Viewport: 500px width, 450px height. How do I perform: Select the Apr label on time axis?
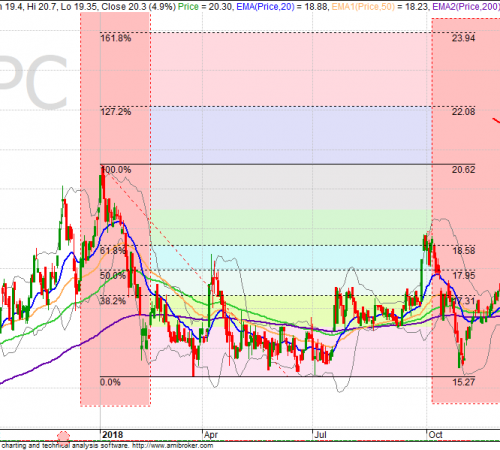click(211, 435)
